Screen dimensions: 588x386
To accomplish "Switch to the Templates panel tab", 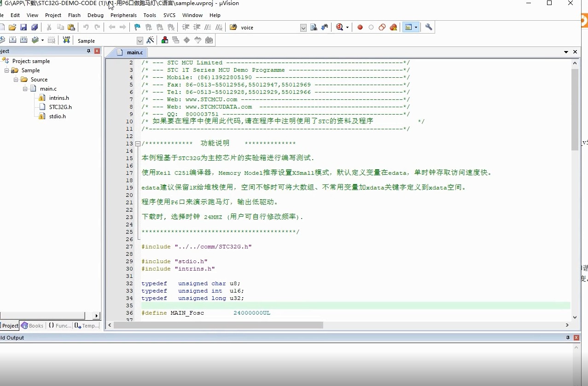I will coord(87,325).
